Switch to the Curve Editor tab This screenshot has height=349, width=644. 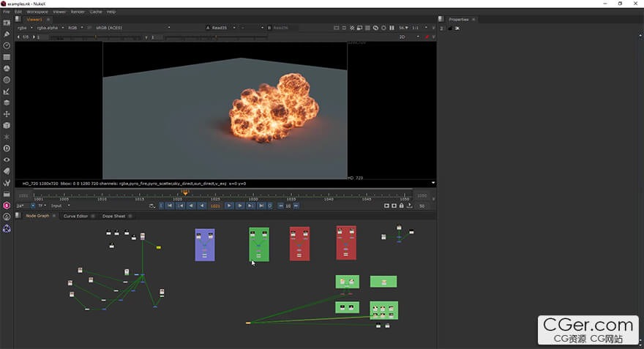pyautogui.click(x=75, y=216)
